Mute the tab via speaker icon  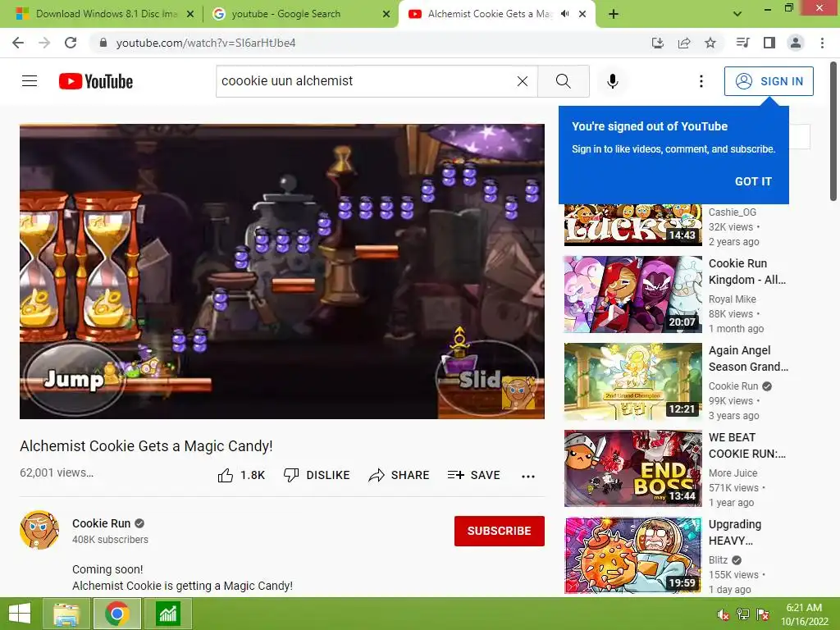[564, 14]
